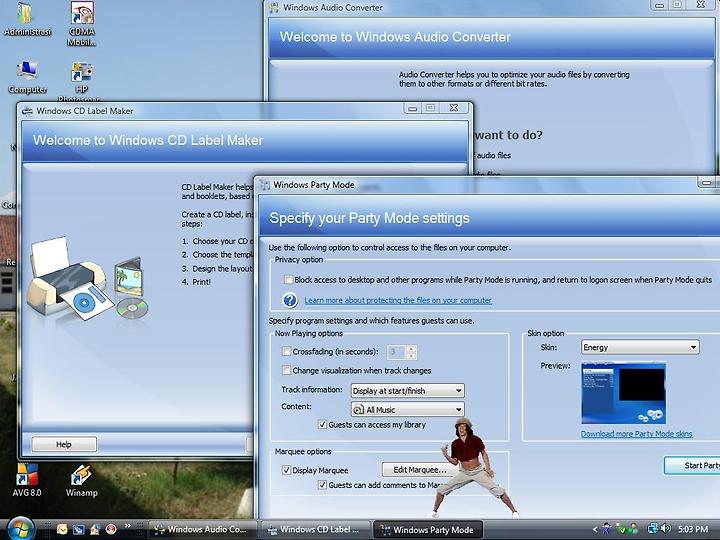Switch to Windows Audio Converter taskbar button
Viewport: 720px width, 540px height.
[x=204, y=529]
